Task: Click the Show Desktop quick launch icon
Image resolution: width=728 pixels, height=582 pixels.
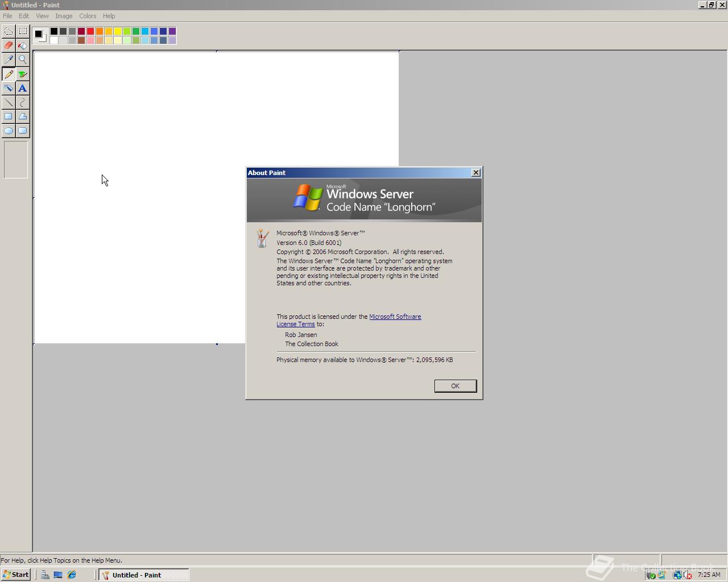Action: click(58, 575)
